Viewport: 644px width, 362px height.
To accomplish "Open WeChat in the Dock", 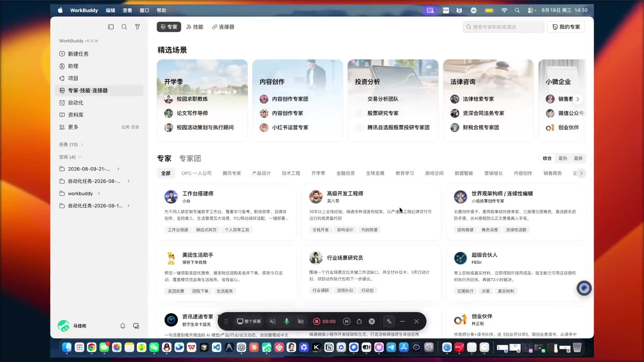I will pos(154,348).
